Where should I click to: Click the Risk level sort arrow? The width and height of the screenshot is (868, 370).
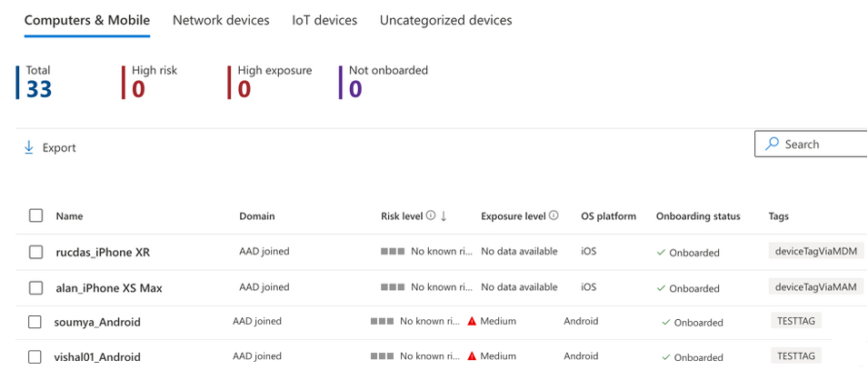444,216
